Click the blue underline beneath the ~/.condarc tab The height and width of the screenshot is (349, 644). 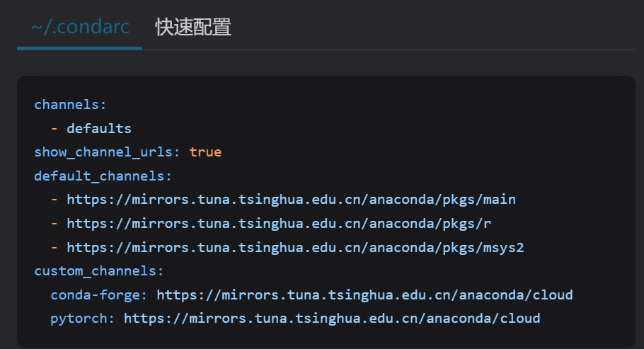[79, 48]
